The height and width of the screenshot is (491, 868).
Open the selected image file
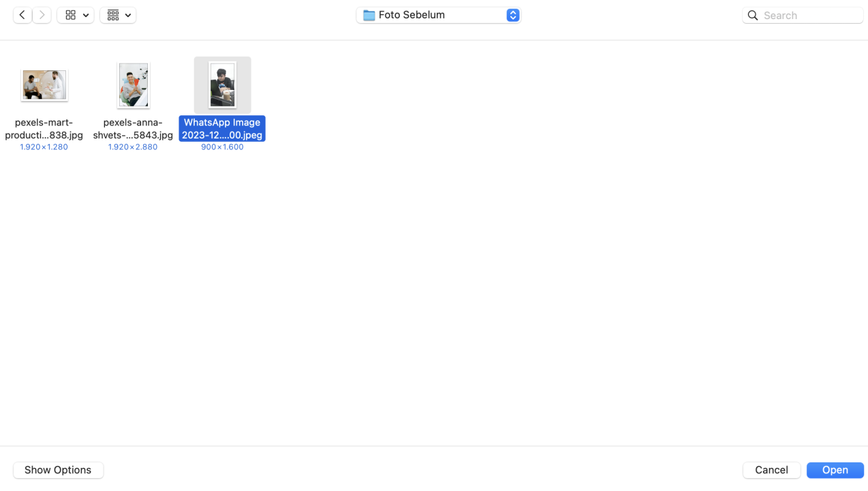point(835,470)
